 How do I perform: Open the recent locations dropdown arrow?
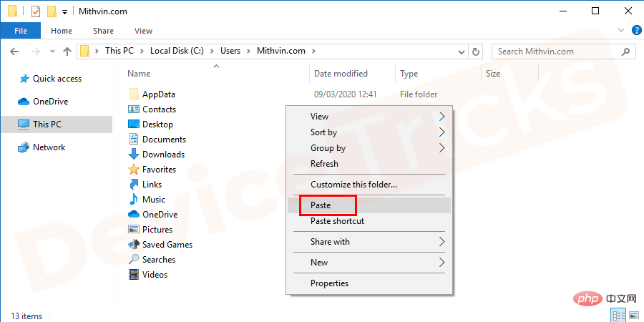tap(52, 52)
